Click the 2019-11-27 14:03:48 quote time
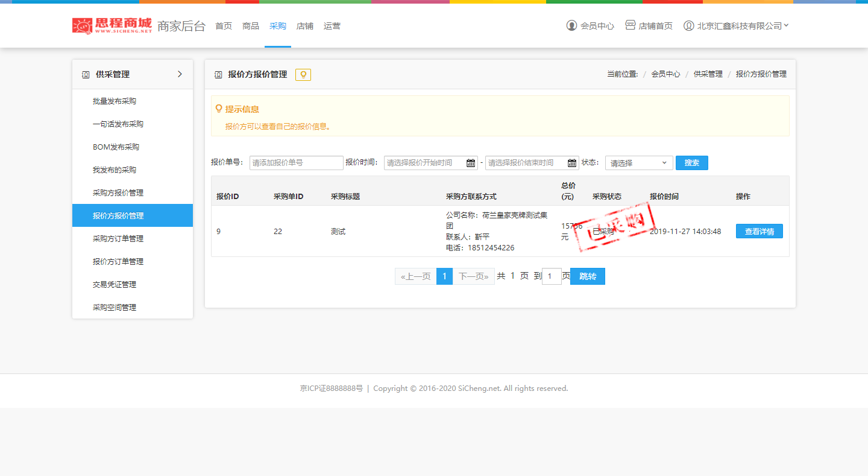 coord(685,232)
